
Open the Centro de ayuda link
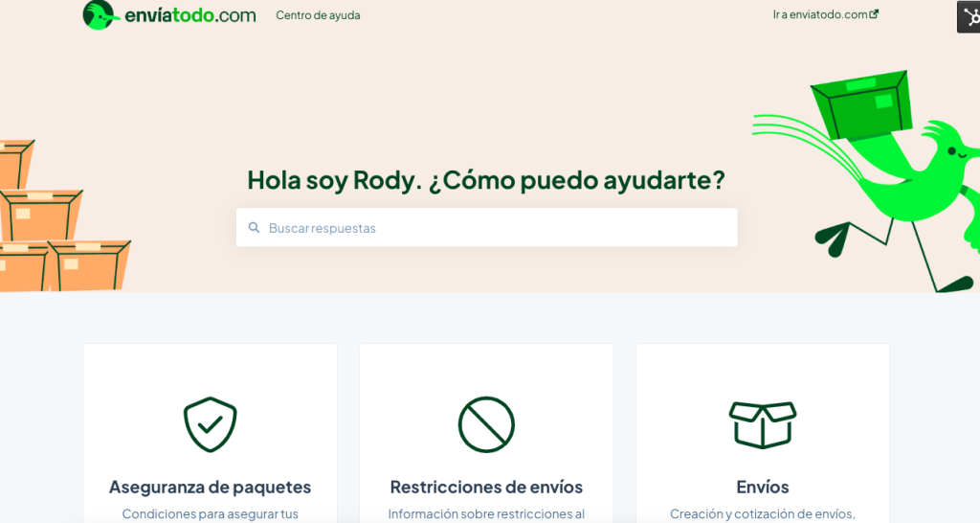(318, 15)
